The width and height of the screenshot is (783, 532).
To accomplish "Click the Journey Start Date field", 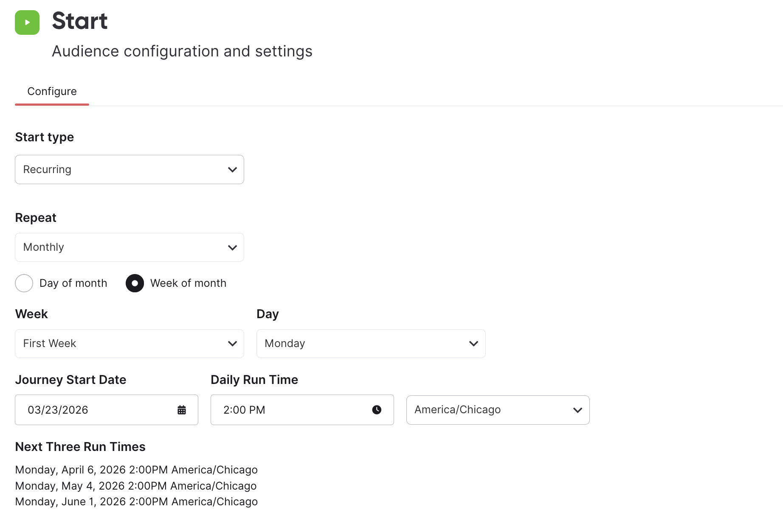I will (x=107, y=410).
